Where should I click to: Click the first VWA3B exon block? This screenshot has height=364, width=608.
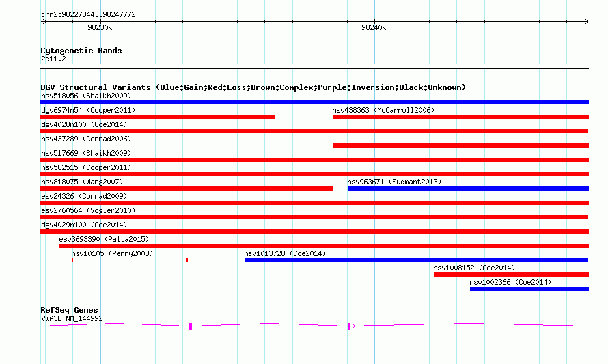190,326
